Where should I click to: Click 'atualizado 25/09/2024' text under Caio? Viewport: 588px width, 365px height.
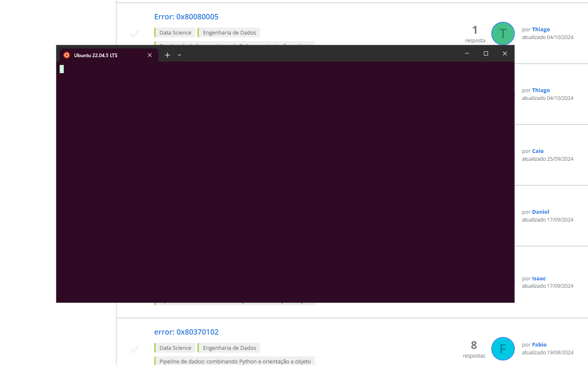click(548, 159)
